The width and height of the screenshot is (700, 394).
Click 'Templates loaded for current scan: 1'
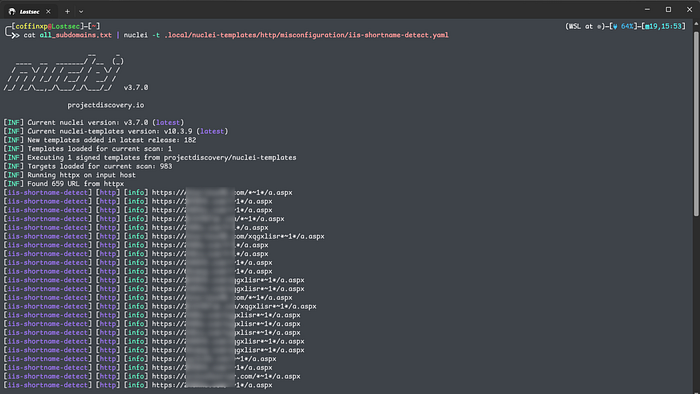point(88,149)
